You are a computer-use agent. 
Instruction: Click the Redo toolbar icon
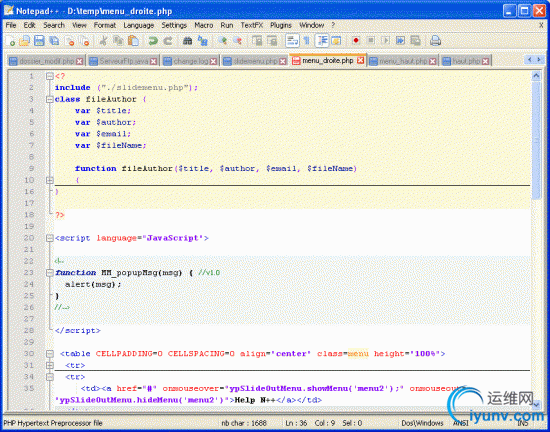coord(168,41)
